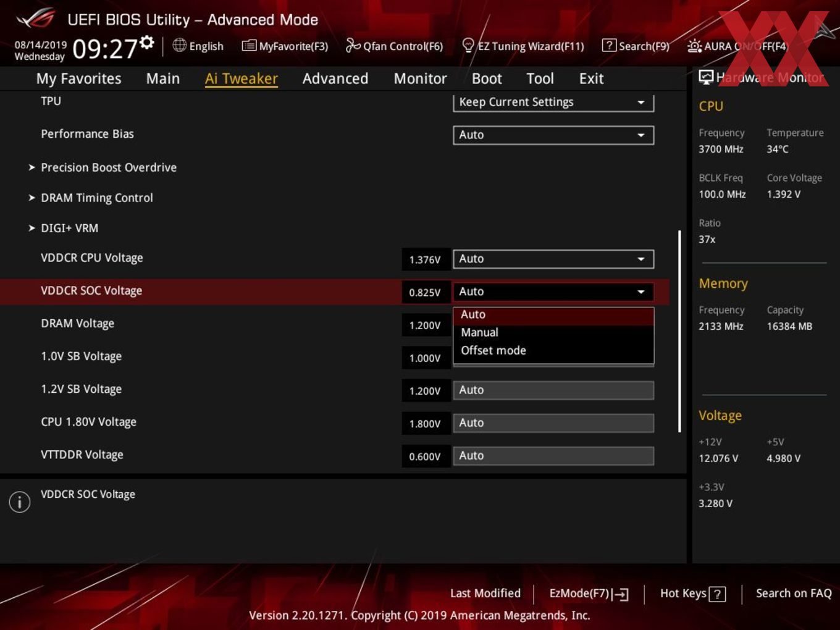
Task: Click the VTTDDR Voltage Auto field
Action: pos(553,456)
